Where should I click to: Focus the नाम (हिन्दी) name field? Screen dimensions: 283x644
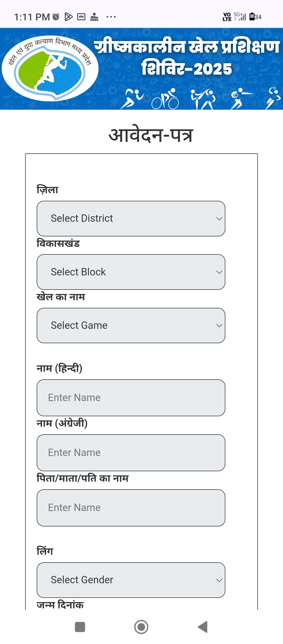click(131, 398)
